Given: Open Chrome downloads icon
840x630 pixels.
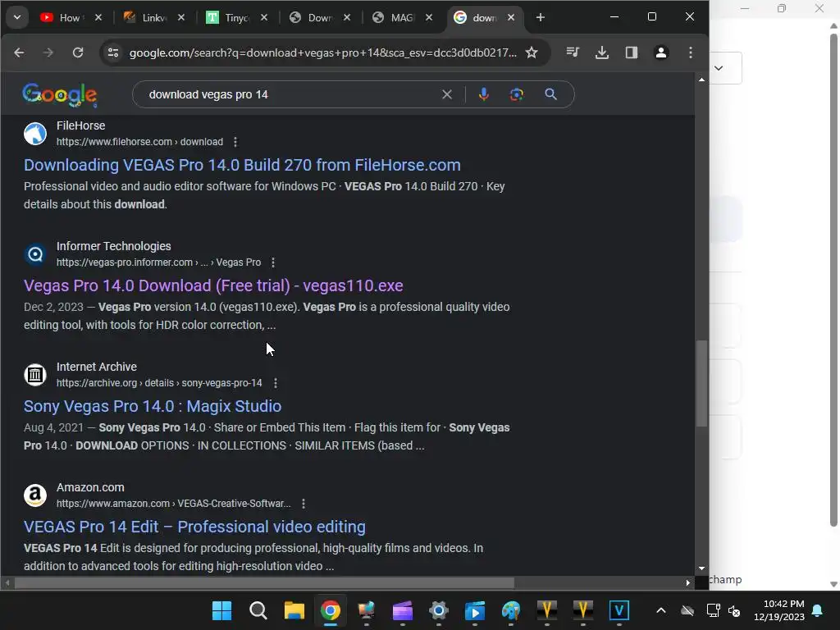Looking at the screenshot, I should point(602,52).
